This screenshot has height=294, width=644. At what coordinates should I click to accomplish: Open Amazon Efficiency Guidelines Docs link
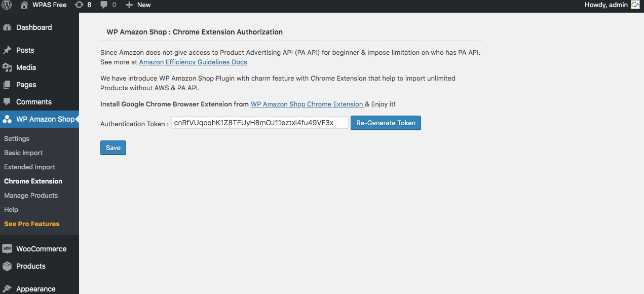(193, 62)
